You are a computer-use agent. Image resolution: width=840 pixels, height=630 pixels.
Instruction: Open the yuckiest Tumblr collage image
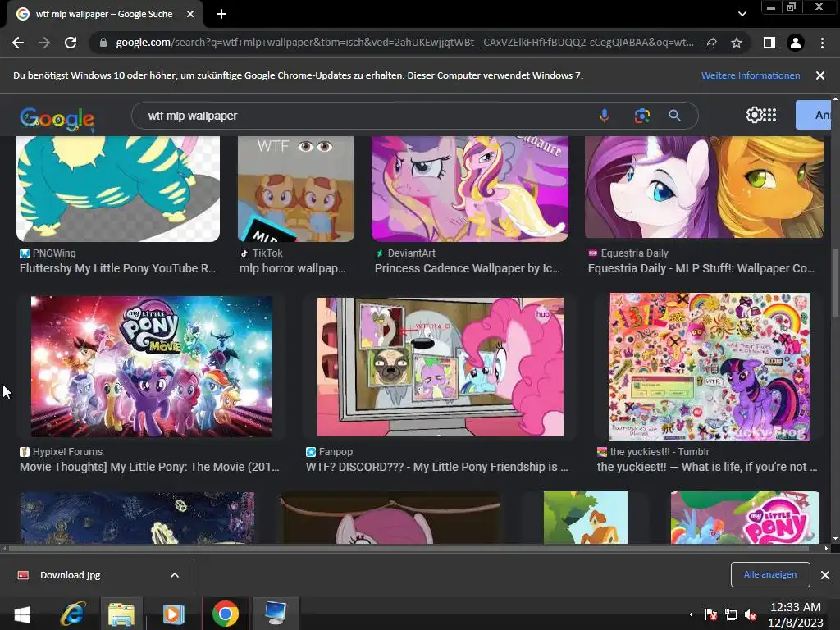(x=710, y=367)
